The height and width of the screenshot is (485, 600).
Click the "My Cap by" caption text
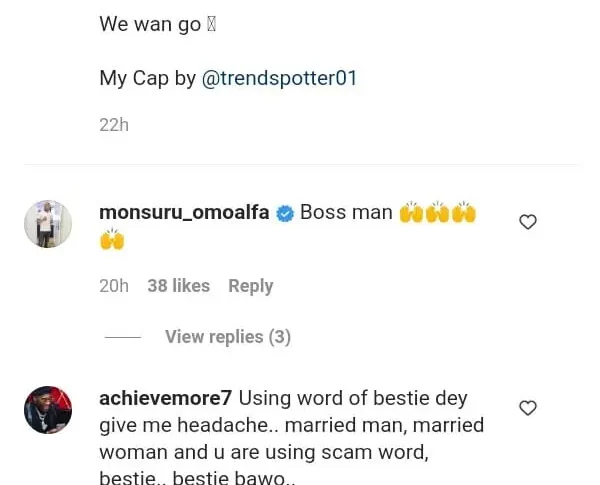click(x=148, y=78)
